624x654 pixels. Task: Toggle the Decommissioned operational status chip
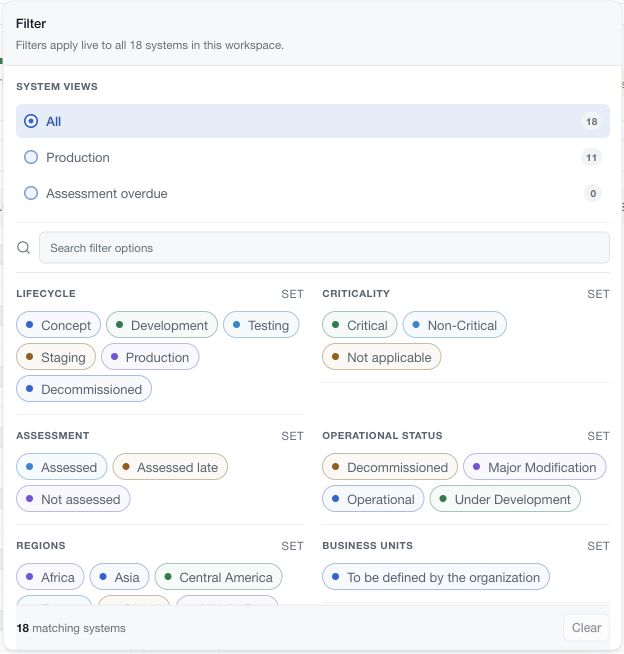pyautogui.click(x=390, y=467)
